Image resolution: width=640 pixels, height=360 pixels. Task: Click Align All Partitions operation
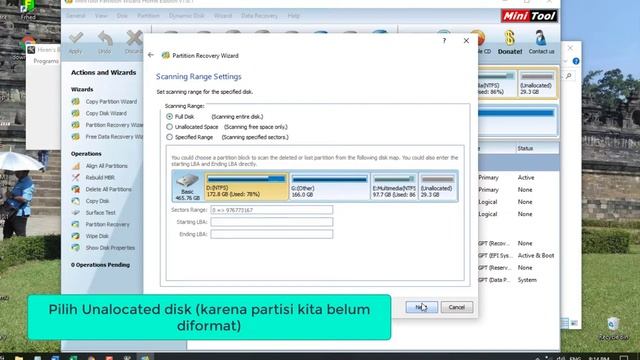[107, 166]
